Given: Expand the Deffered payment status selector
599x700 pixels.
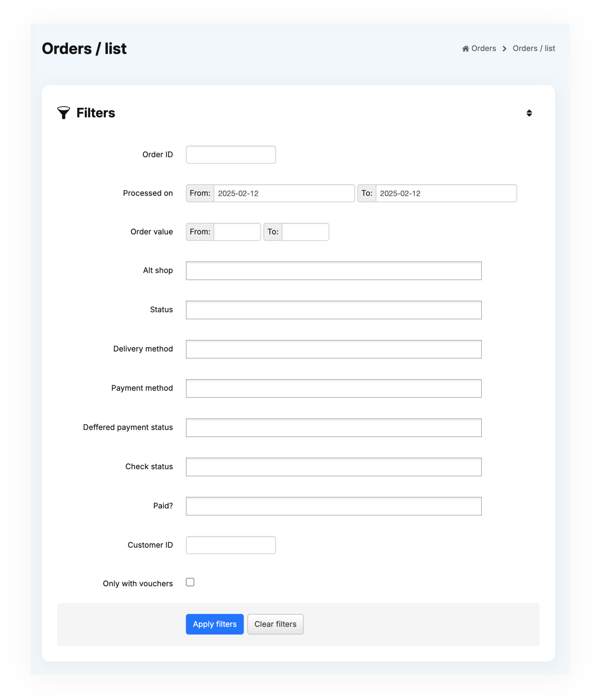Looking at the screenshot, I should pyautogui.click(x=333, y=427).
